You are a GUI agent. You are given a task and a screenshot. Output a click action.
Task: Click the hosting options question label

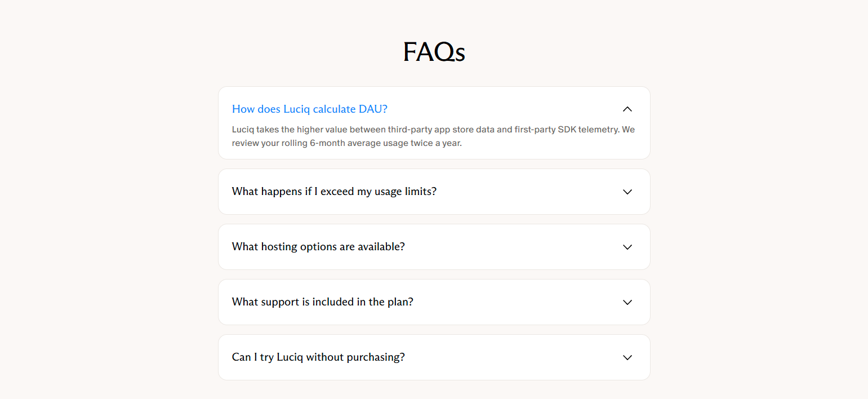pos(318,247)
